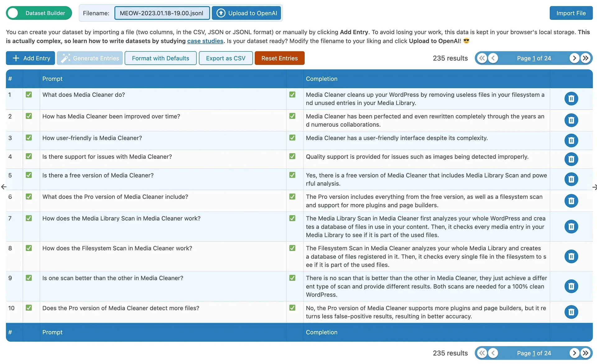Disable the prompt checkbox in row 10
Image resolution: width=597 pixels, height=364 pixels.
pos(29,307)
